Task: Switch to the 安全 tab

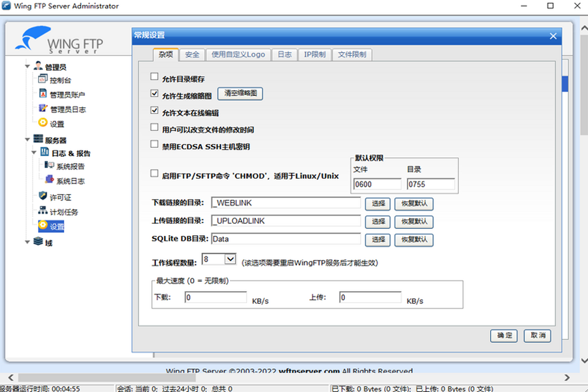Action: click(192, 54)
